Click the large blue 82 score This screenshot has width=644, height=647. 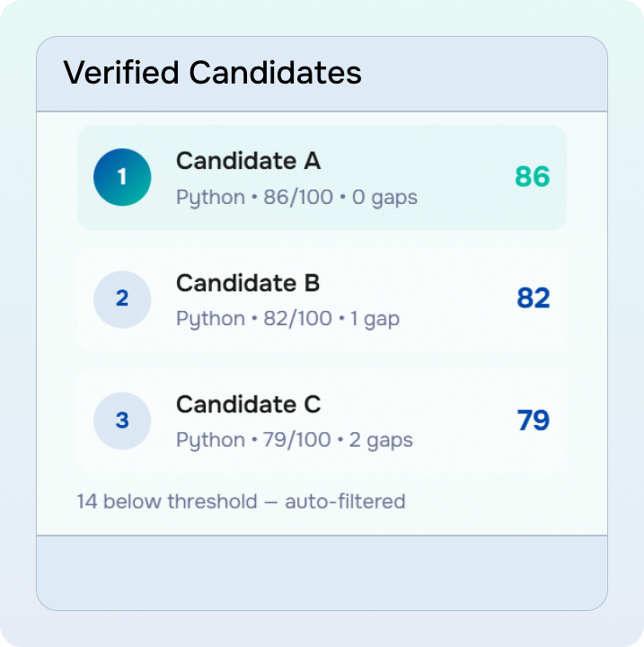pyautogui.click(x=533, y=298)
